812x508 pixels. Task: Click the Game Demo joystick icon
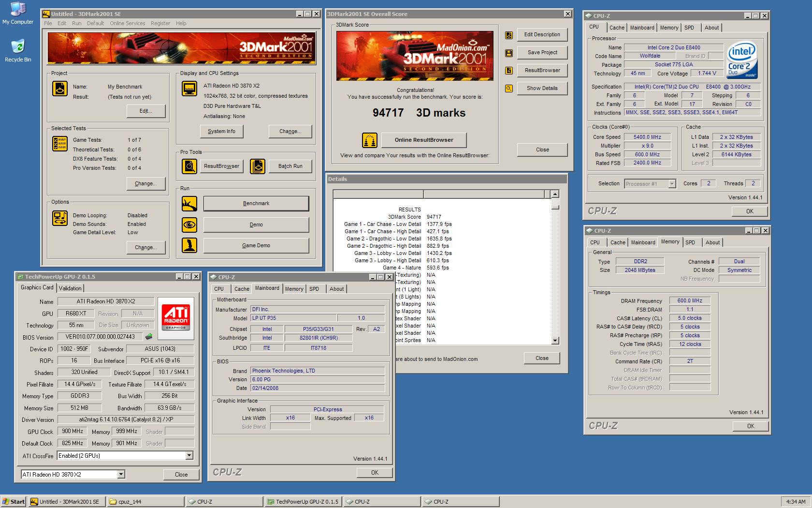tap(189, 245)
